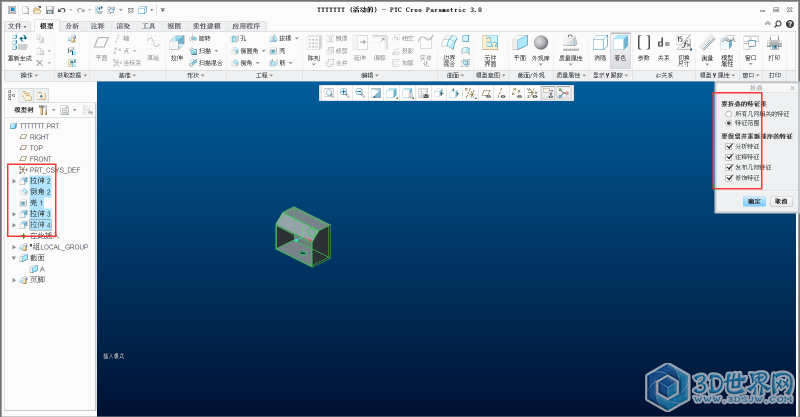Switch to the 分析 ribbon tab

pos(72,26)
